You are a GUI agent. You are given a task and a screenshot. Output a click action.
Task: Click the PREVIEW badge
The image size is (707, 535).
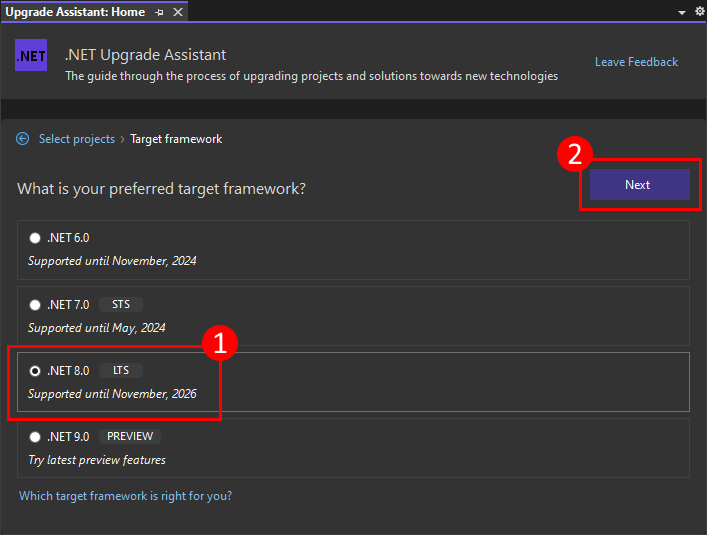[x=130, y=436]
